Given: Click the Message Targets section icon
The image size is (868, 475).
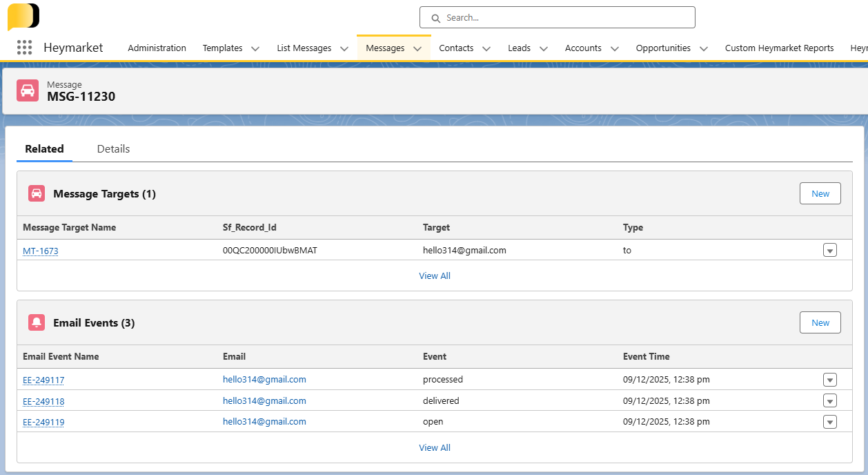Looking at the screenshot, I should tap(37, 194).
